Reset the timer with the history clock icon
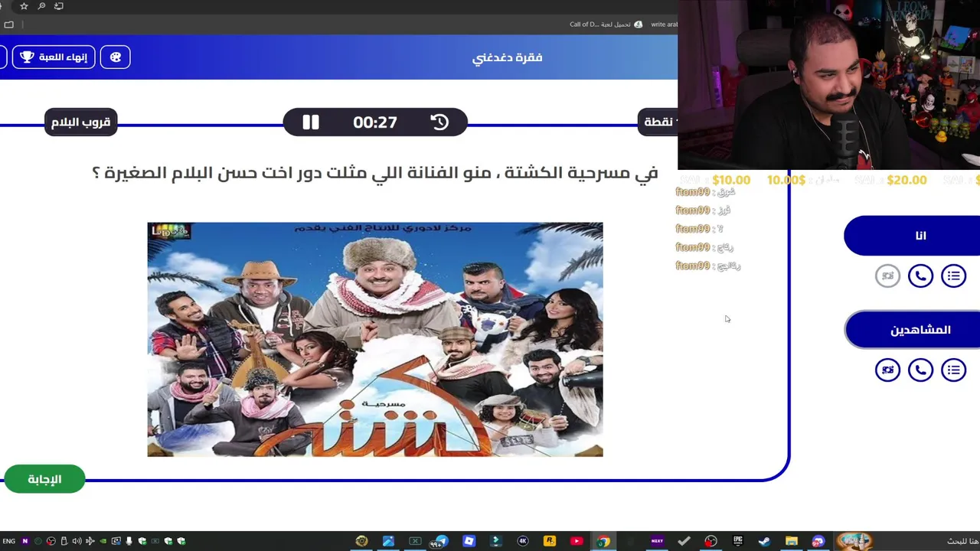The height and width of the screenshot is (551, 980). tap(439, 122)
